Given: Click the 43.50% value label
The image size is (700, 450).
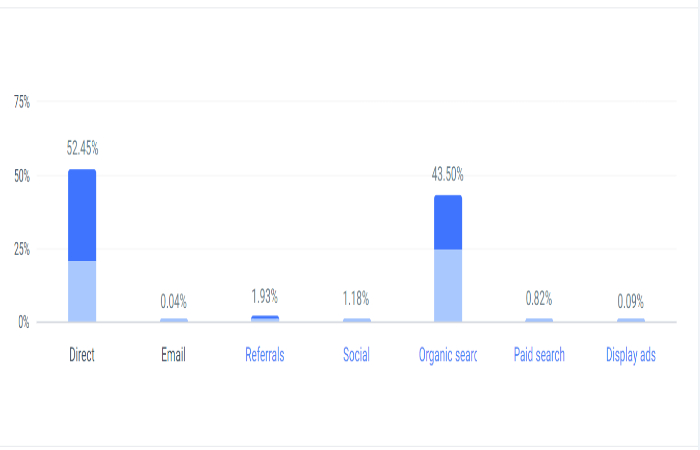Looking at the screenshot, I should [448, 175].
